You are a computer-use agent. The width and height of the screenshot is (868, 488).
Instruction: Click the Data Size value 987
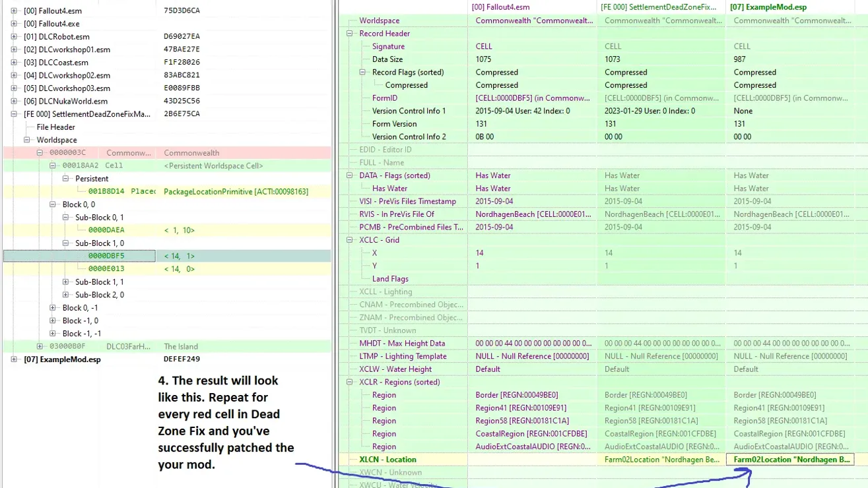pyautogui.click(x=739, y=59)
